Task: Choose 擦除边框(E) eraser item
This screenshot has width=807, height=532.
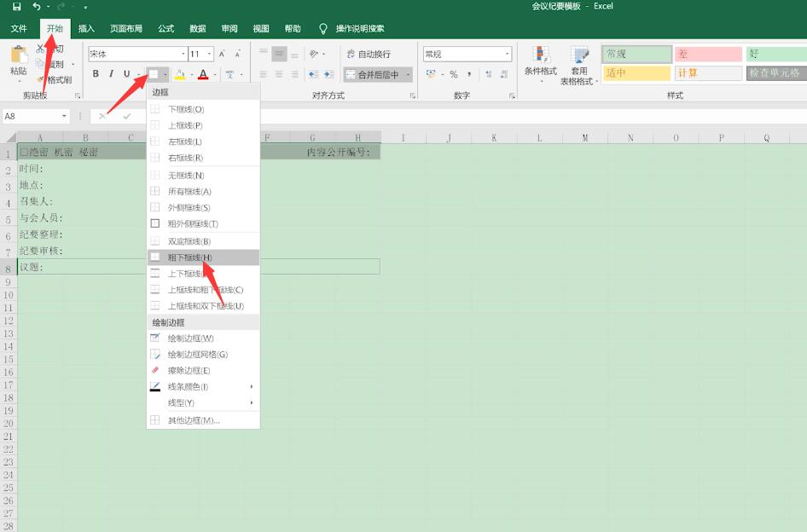Action: pyautogui.click(x=203, y=371)
